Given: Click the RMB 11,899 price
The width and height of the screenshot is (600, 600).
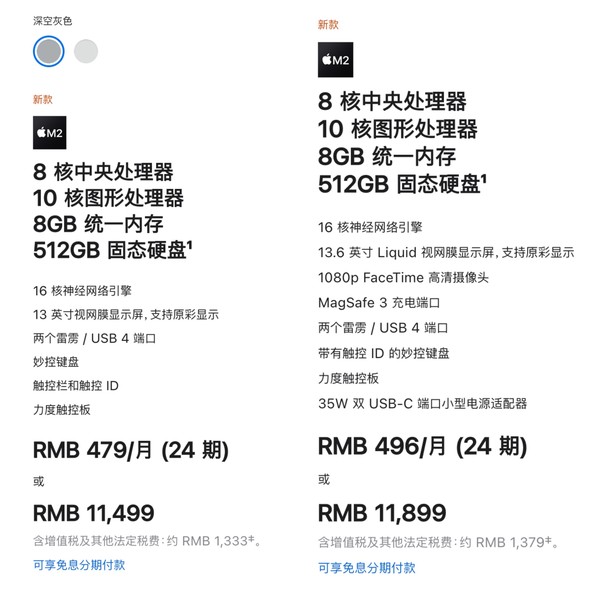Looking at the screenshot, I should (x=382, y=513).
